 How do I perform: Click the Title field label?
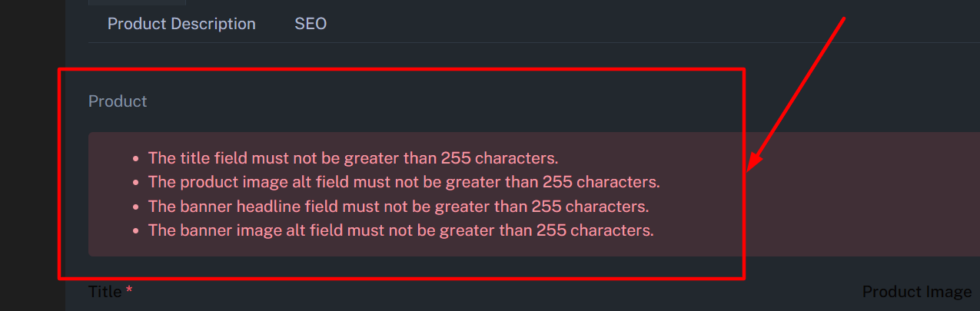tap(105, 292)
